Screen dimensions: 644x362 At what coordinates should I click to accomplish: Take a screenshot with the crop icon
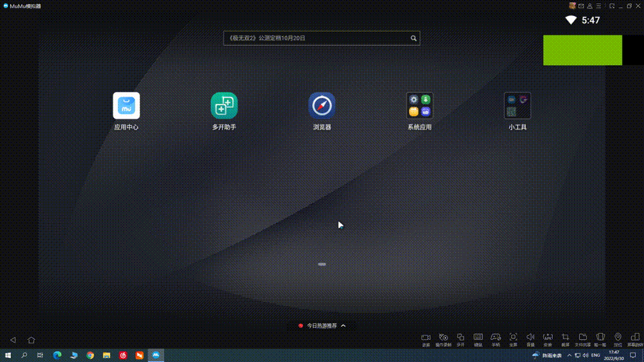click(566, 339)
